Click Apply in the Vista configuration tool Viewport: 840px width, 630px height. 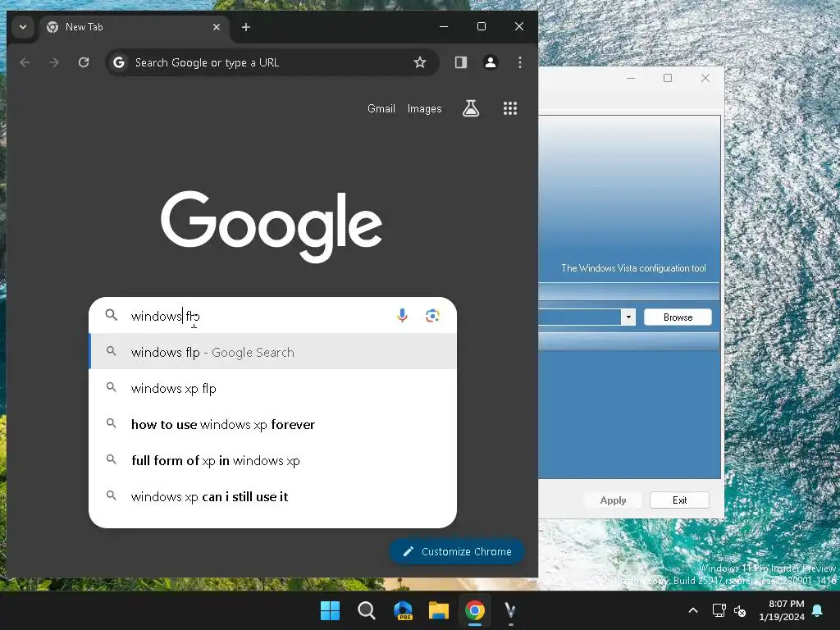613,500
